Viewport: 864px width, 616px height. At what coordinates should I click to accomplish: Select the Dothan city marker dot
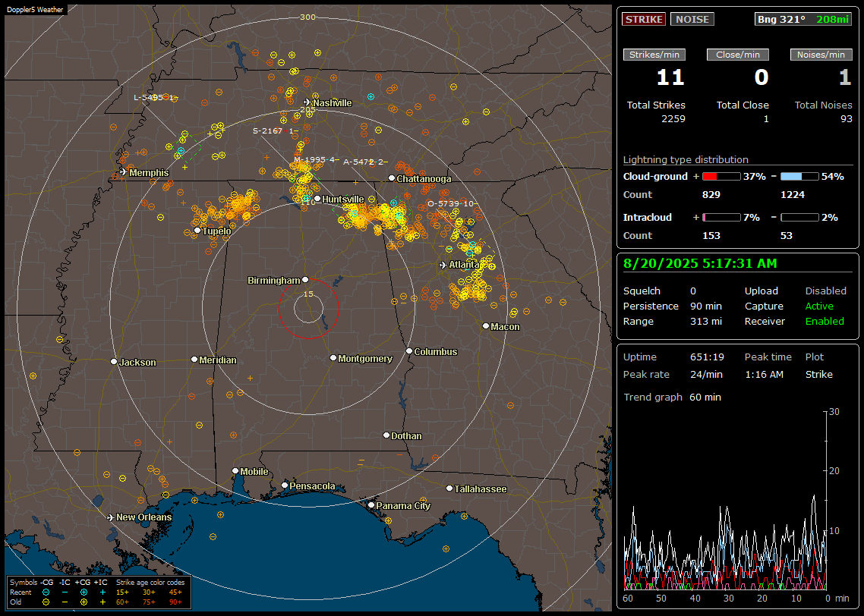[386, 435]
